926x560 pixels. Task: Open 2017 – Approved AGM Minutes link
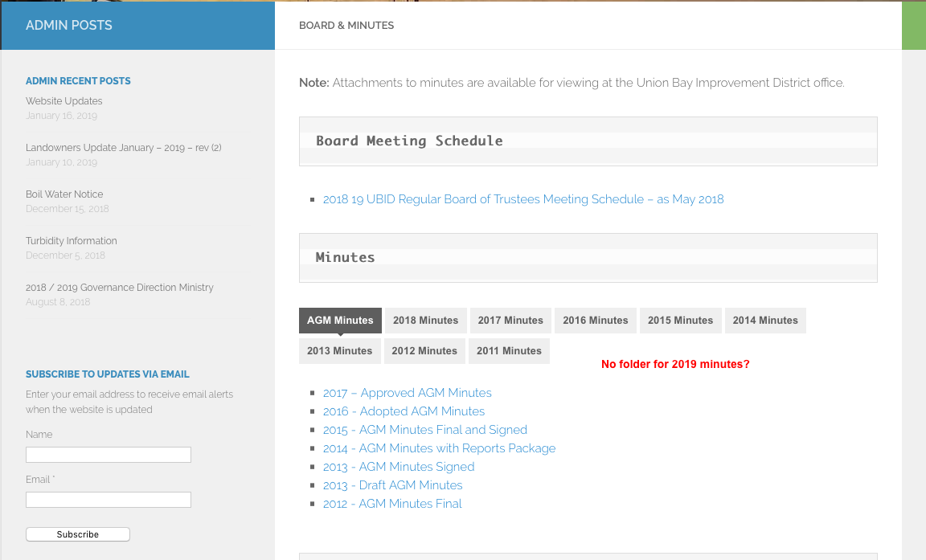(x=407, y=393)
